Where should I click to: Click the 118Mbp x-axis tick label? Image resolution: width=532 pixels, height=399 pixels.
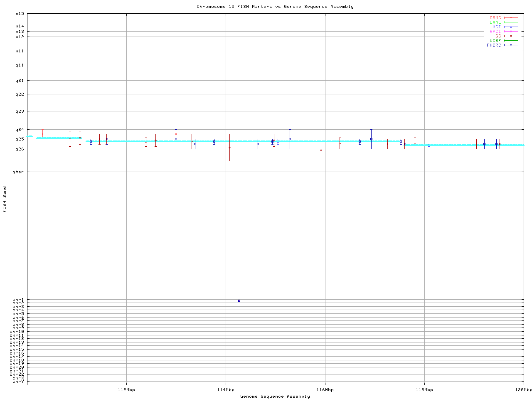[x=424, y=390]
